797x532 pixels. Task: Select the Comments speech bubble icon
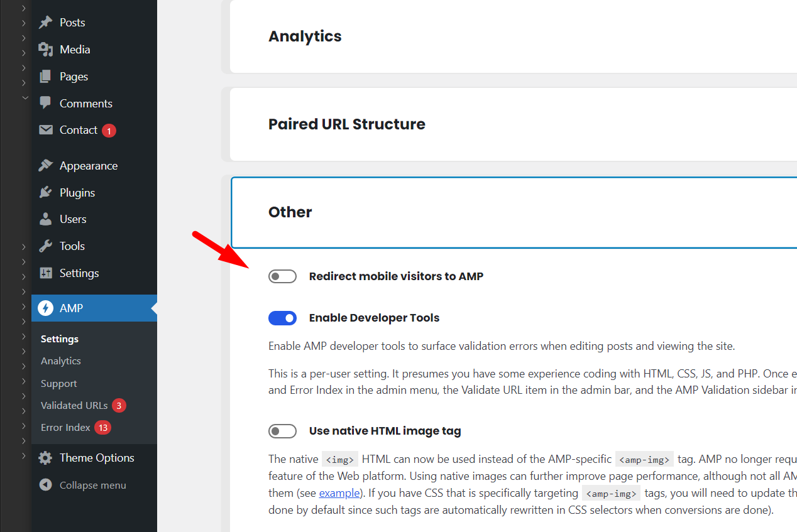[45, 103]
